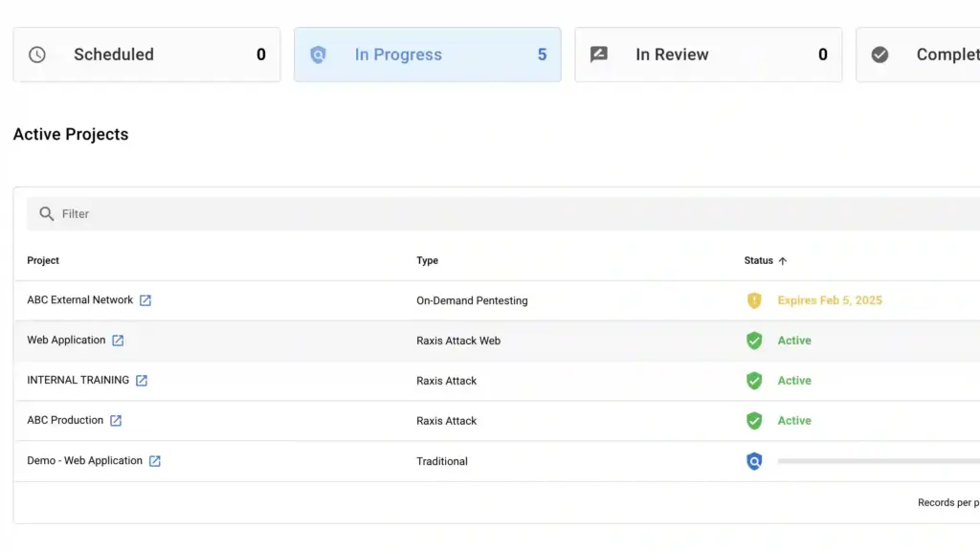The width and height of the screenshot is (980, 551).
Task: Open Demo - Web Application external link icon
Action: [x=154, y=461]
